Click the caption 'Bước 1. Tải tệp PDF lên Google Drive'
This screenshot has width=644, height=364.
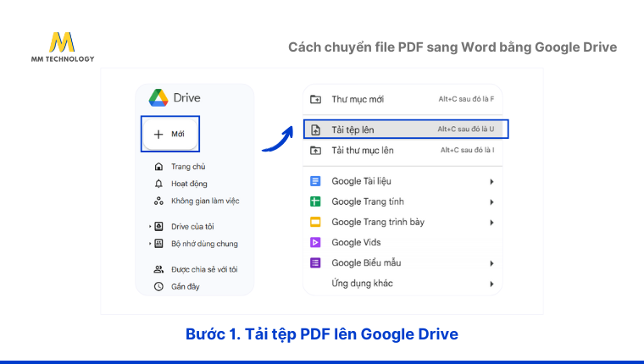tap(322, 334)
